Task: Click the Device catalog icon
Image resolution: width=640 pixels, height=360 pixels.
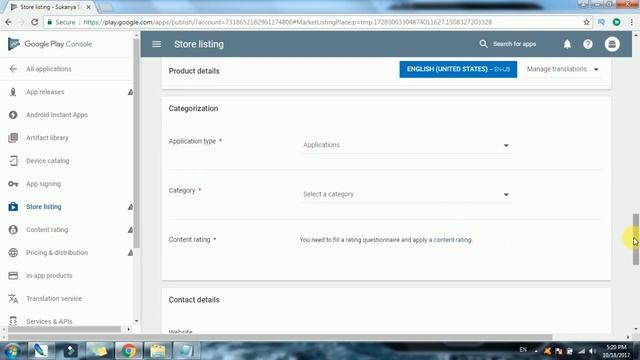Action: click(x=13, y=161)
